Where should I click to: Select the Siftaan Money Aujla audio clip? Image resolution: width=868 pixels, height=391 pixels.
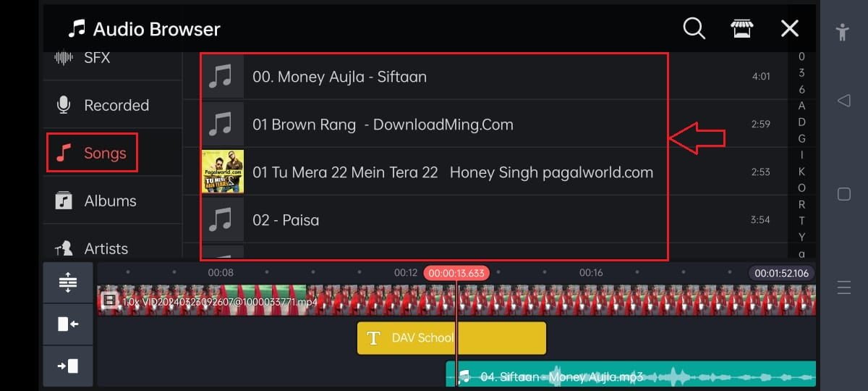[629, 376]
